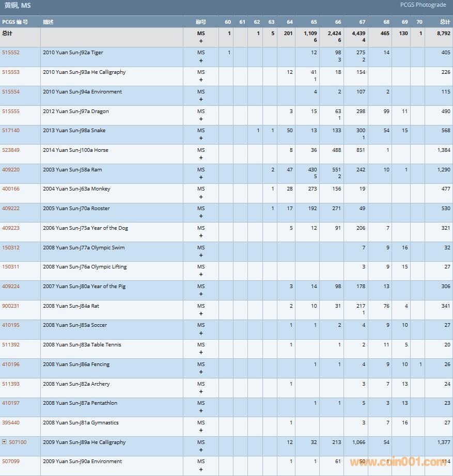The height and width of the screenshot is (476, 453).
Task: Click the 称号 column header
Action: point(200,22)
